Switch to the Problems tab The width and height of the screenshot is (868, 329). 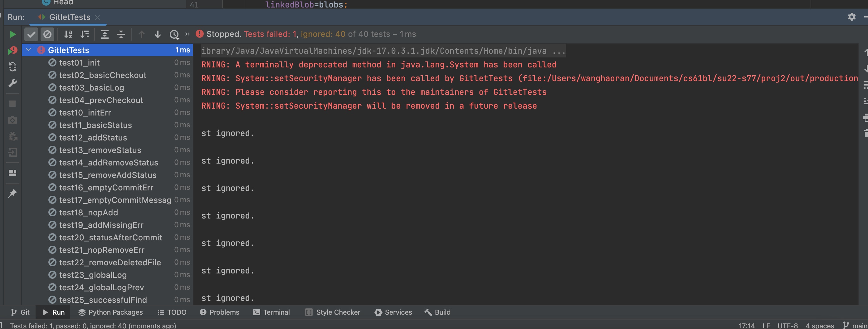tap(219, 312)
